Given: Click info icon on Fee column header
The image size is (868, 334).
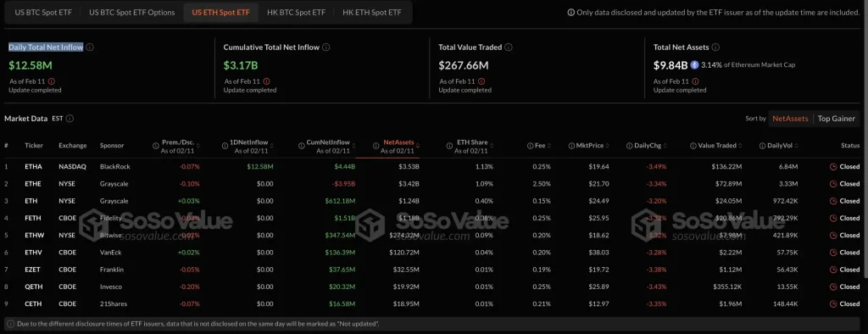Looking at the screenshot, I should 530,146.
